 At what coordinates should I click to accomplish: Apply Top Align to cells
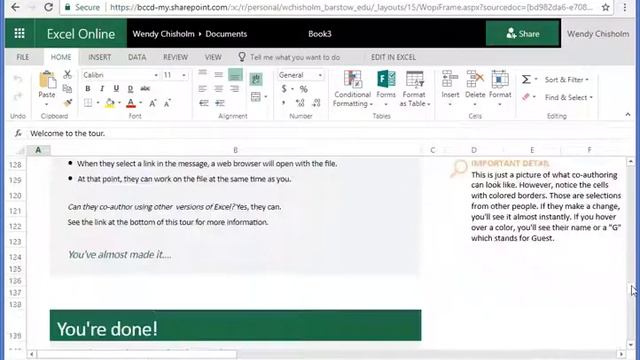click(202, 74)
